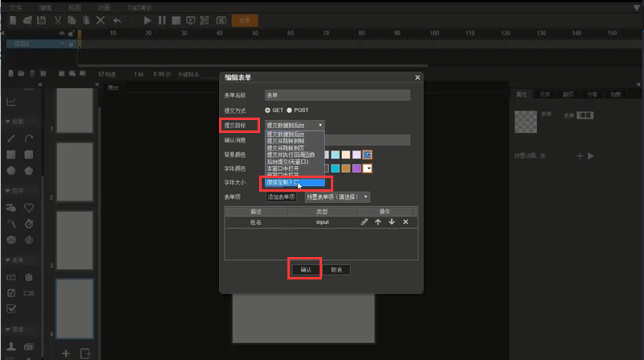This screenshot has width=644, height=360.
Task: Select the curve arc tool
Action: [x=29, y=139]
